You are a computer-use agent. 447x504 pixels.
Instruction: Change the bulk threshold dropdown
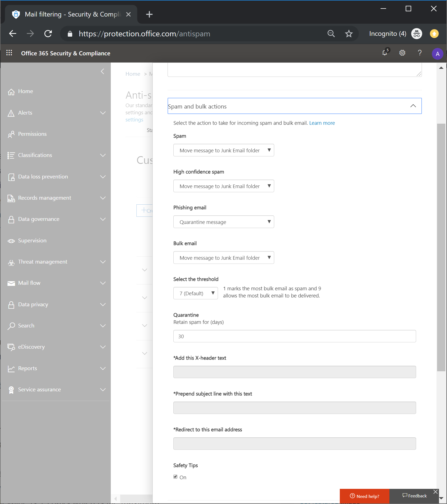[195, 293]
